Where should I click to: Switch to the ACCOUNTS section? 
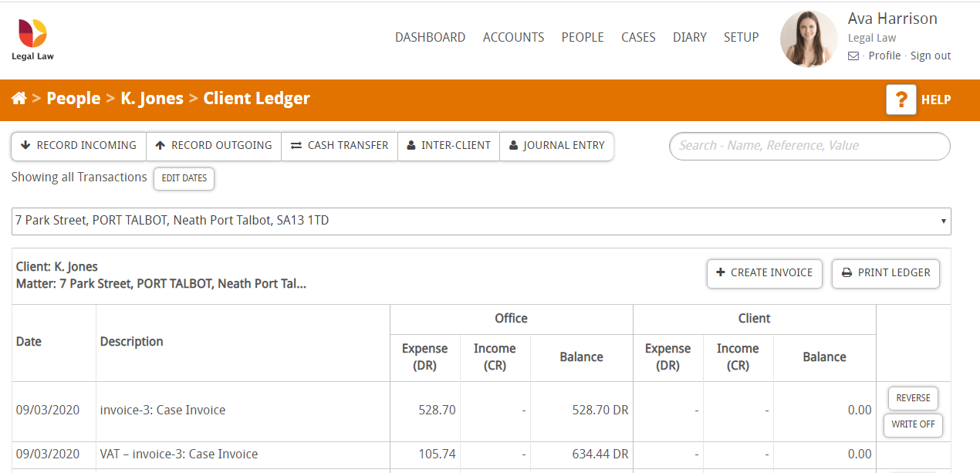[513, 37]
